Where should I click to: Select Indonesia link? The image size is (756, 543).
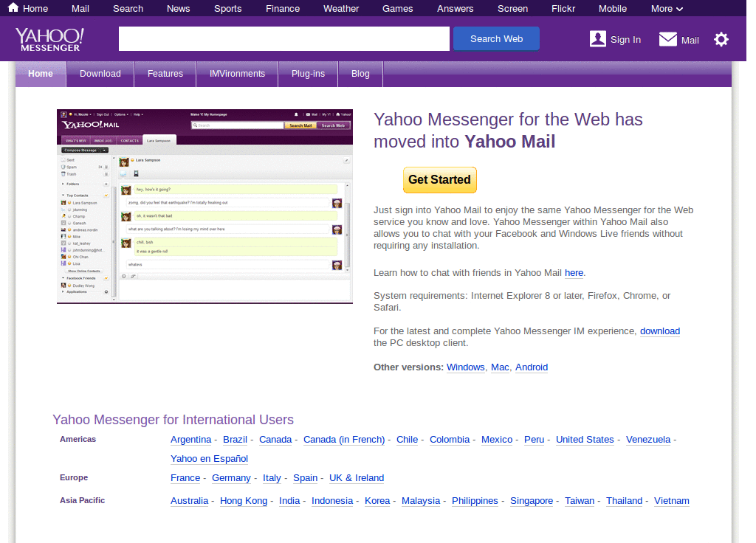(x=332, y=501)
